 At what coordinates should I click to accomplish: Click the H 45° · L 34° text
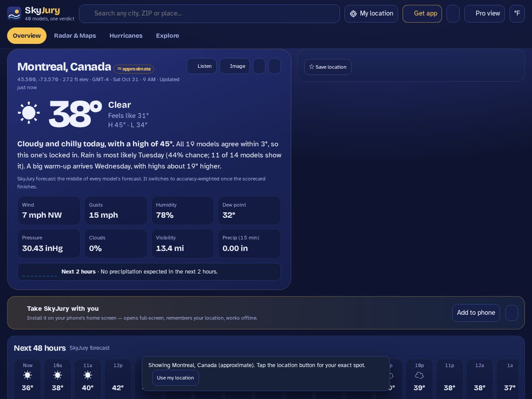(x=128, y=125)
